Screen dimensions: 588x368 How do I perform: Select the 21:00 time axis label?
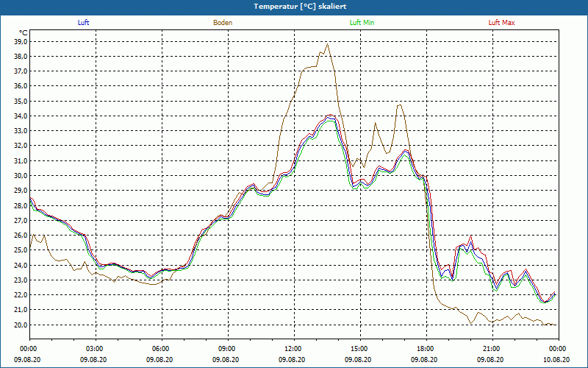[491, 349]
